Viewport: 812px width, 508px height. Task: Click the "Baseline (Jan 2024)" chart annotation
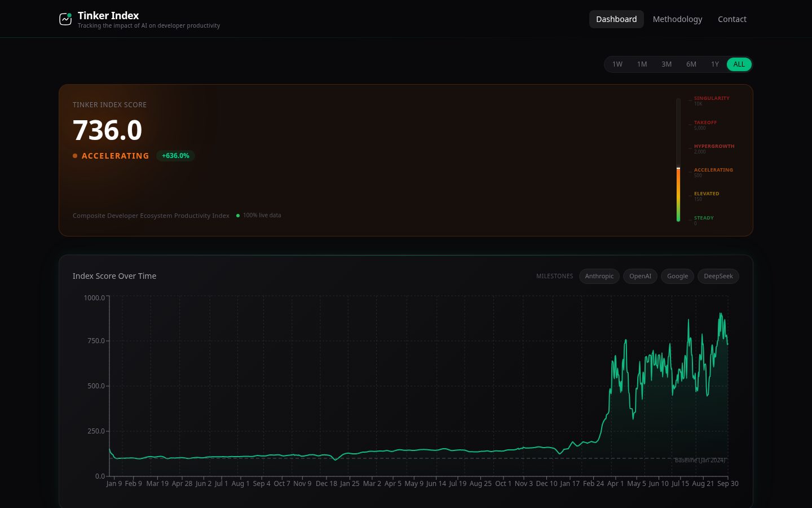click(700, 461)
